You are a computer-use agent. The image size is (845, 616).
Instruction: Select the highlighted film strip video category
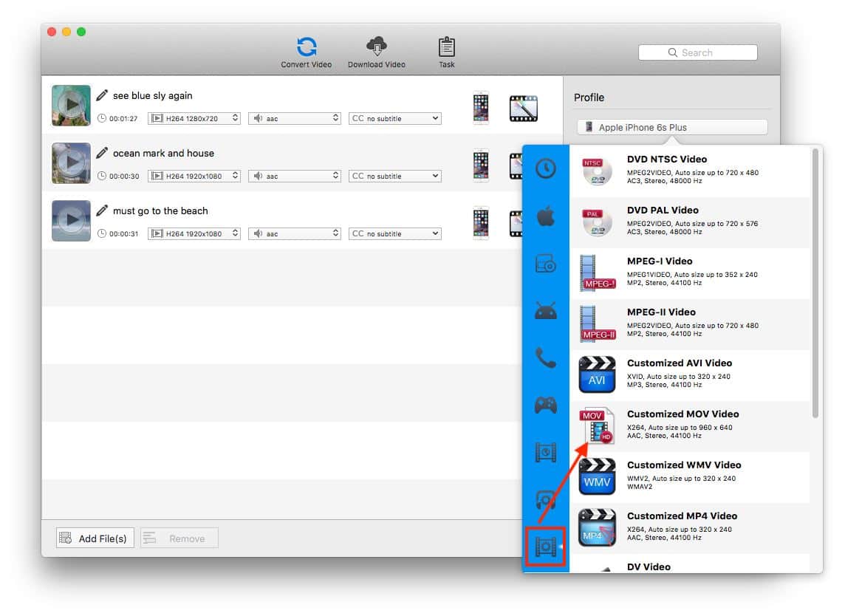tap(545, 547)
